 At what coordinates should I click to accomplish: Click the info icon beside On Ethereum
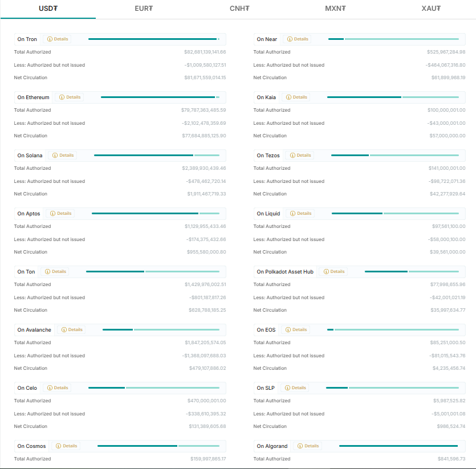(x=62, y=97)
